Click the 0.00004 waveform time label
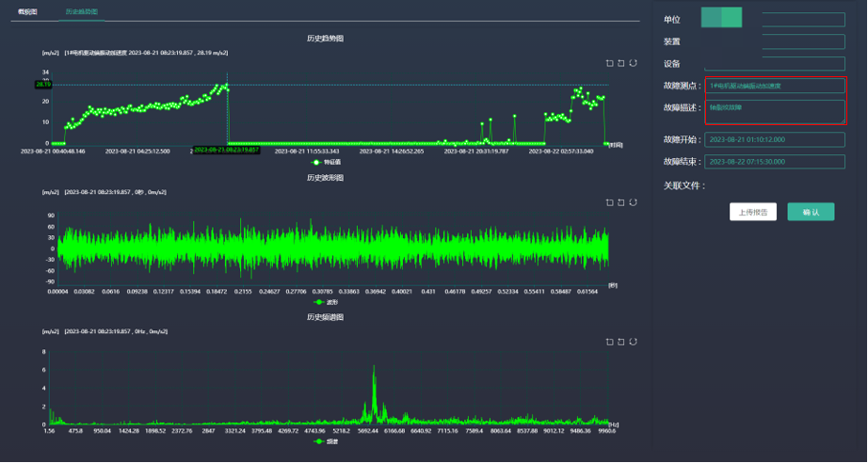This screenshot has height=463, width=868. click(57, 291)
